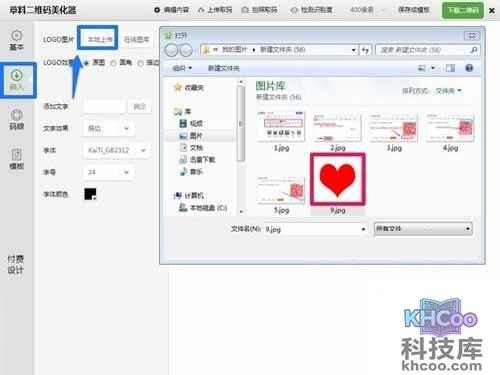This screenshot has height=375, width=500.
Task: Click 编辑内容 in the top toolbar
Action: 171,10
